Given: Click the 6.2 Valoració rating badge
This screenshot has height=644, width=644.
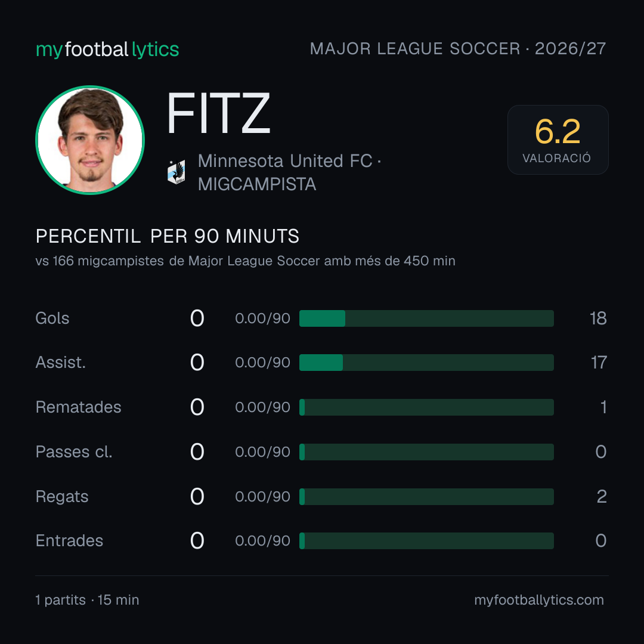Looking at the screenshot, I should point(558,140).
